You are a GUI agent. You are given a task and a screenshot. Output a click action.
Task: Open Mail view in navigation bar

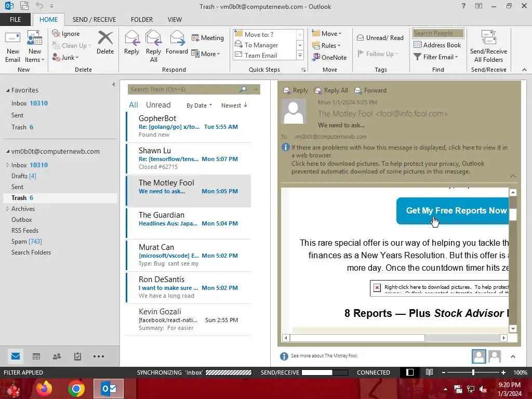coord(15,356)
